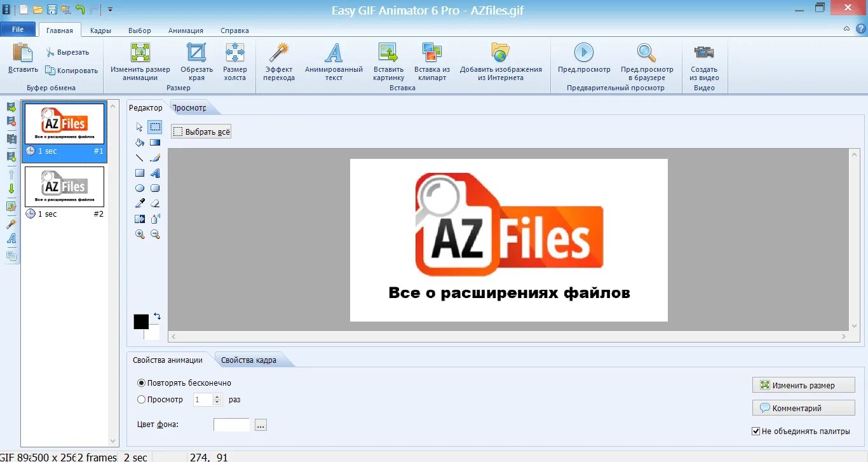Image resolution: width=868 pixels, height=462 pixels.
Task: Collapse the ribbon with the chevron
Action: [846, 29]
